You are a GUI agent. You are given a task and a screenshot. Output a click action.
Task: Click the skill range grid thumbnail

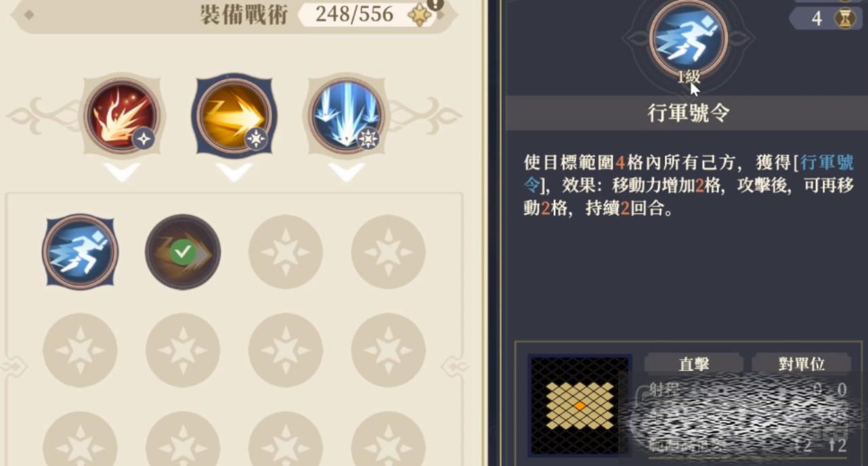click(x=580, y=404)
